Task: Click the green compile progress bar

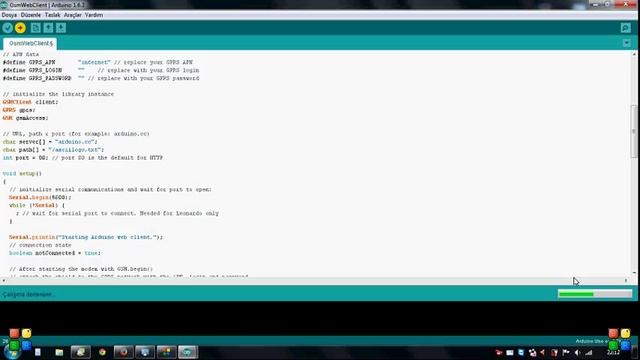Action: [x=595, y=294]
